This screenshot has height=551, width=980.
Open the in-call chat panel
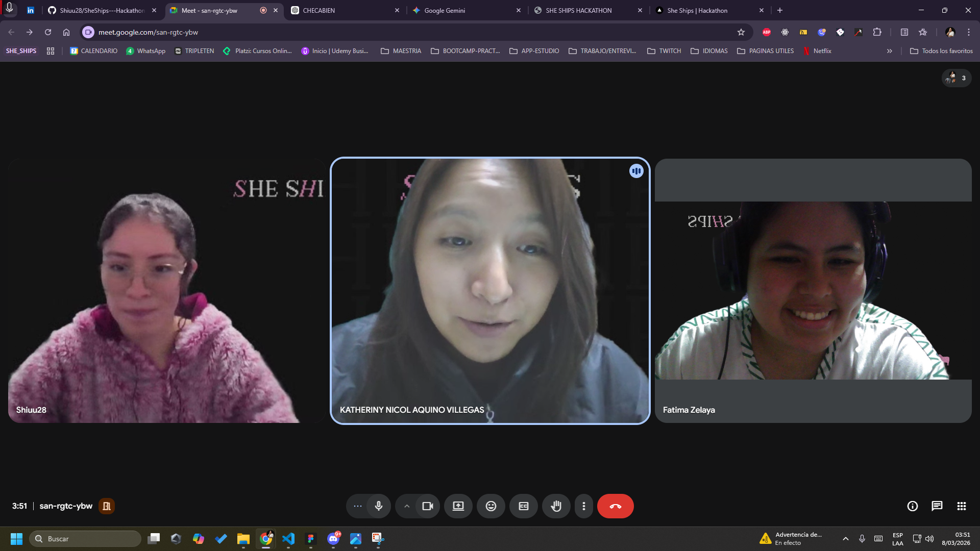pyautogui.click(x=937, y=506)
